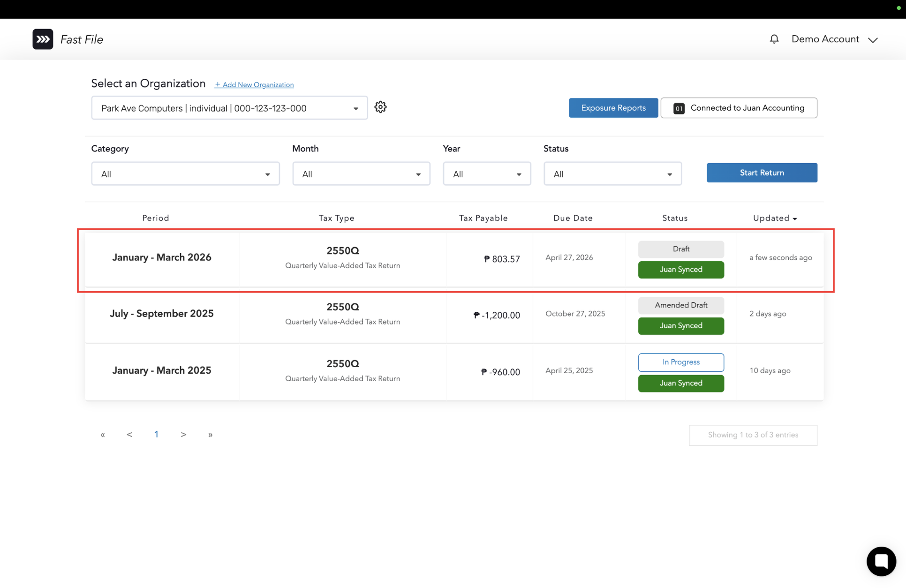
Task: Open the January - March 2026 return row
Action: coord(162,257)
